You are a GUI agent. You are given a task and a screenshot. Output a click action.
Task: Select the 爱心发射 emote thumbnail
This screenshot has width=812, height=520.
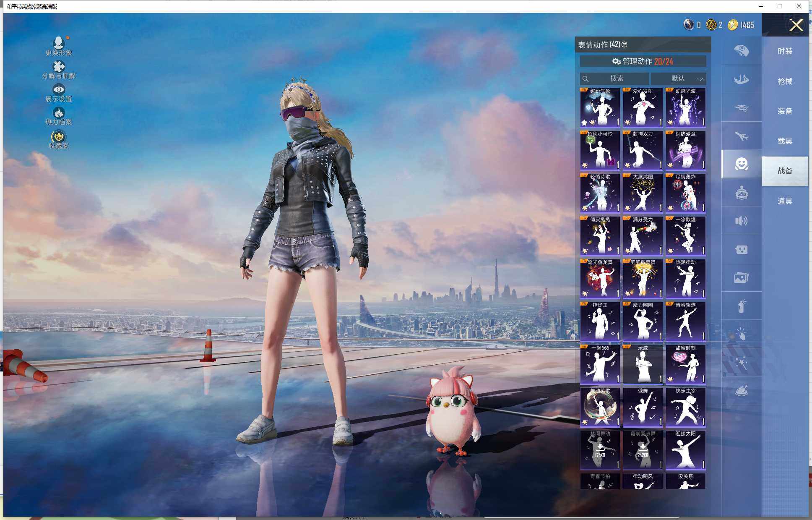pos(643,108)
